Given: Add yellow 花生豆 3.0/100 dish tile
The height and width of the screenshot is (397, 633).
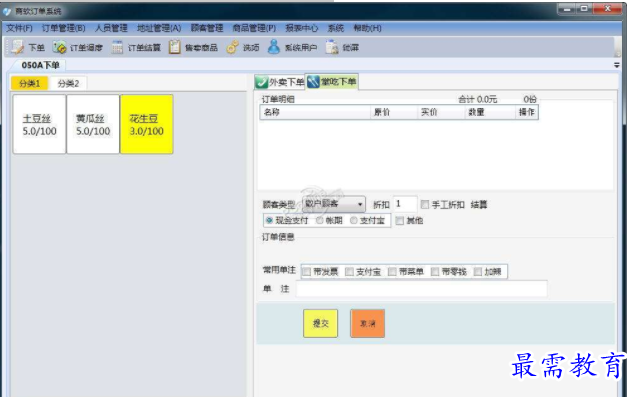Looking at the screenshot, I should click(147, 124).
